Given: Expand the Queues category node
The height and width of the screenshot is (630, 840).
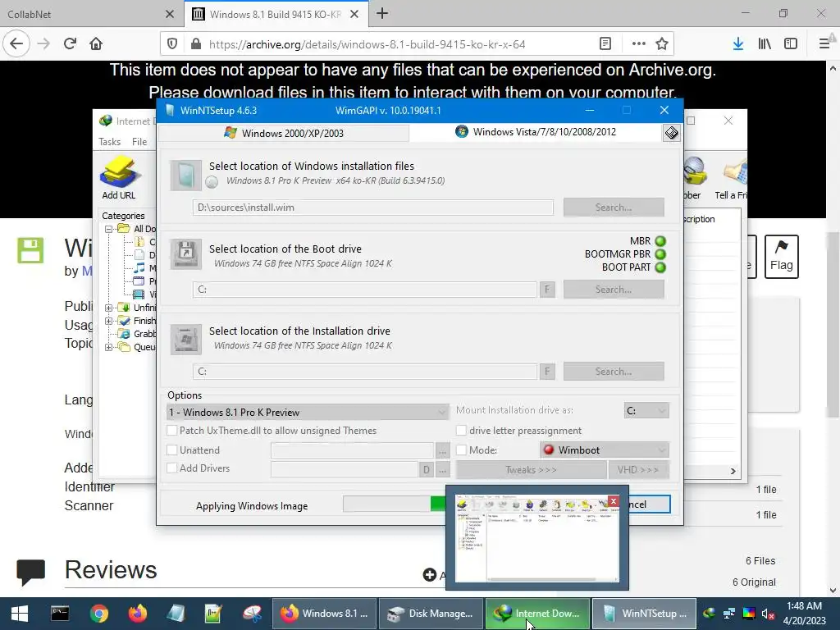Looking at the screenshot, I should pos(109,347).
